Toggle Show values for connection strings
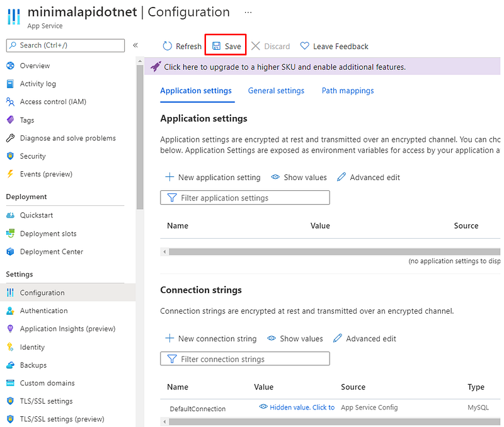Image resolution: width=504 pixels, height=427 pixels. point(295,339)
